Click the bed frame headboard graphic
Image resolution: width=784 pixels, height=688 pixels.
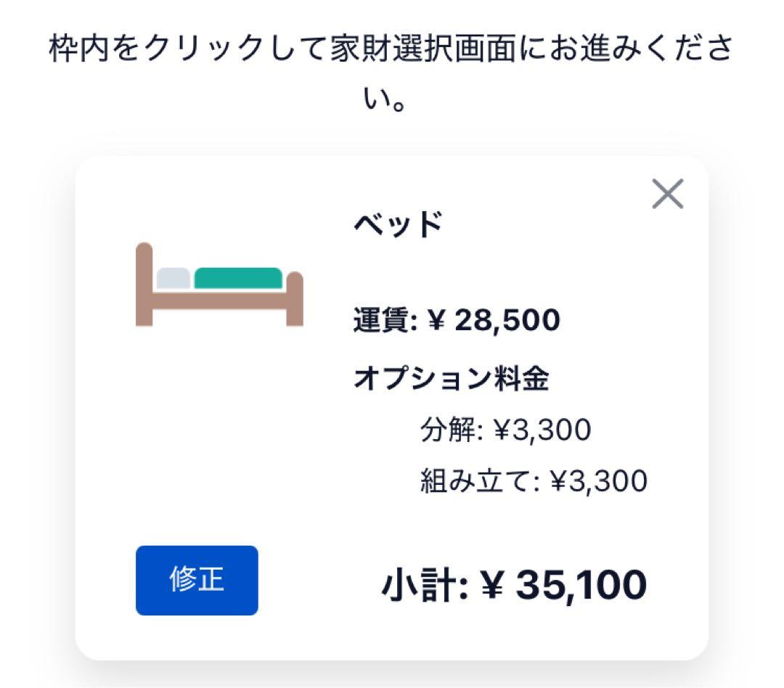pyautogui.click(x=143, y=283)
